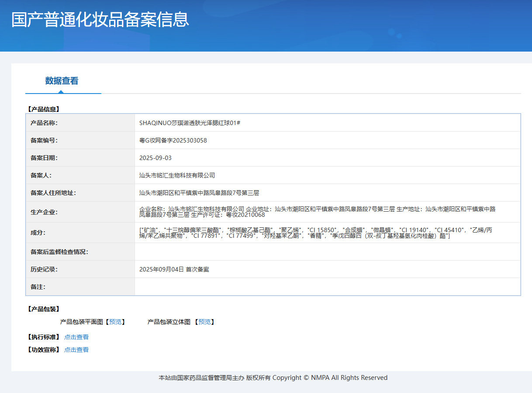Click the 功效宣称 label

click(x=43, y=350)
